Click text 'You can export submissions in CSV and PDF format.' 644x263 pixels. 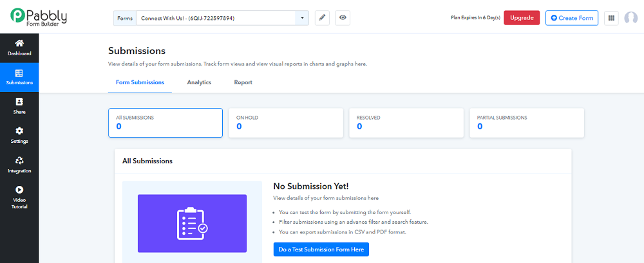[x=342, y=232]
